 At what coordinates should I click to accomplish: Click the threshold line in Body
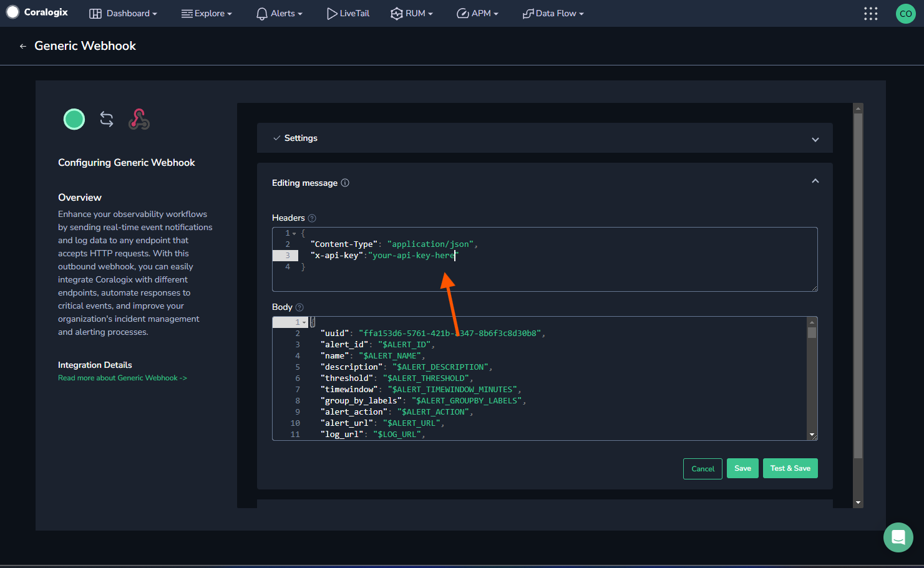click(397, 378)
